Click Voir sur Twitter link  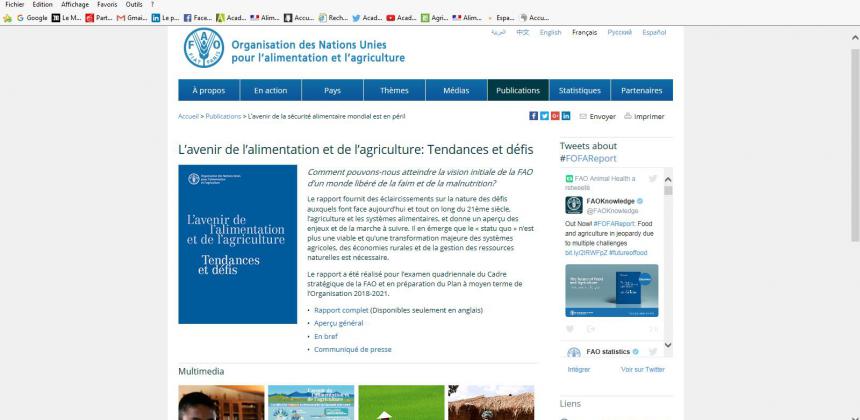pyautogui.click(x=643, y=370)
